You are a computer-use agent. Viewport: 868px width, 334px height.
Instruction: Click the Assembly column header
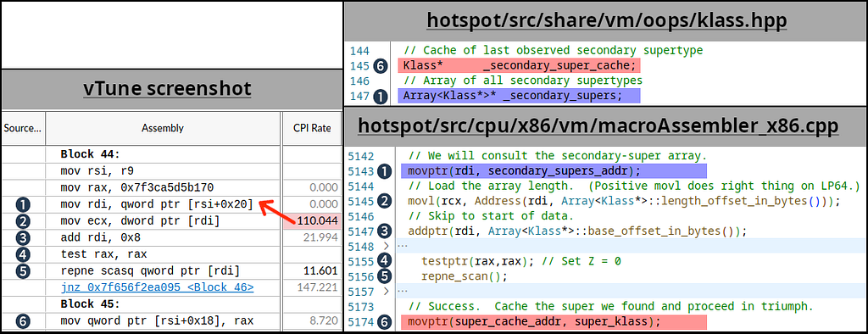click(163, 129)
